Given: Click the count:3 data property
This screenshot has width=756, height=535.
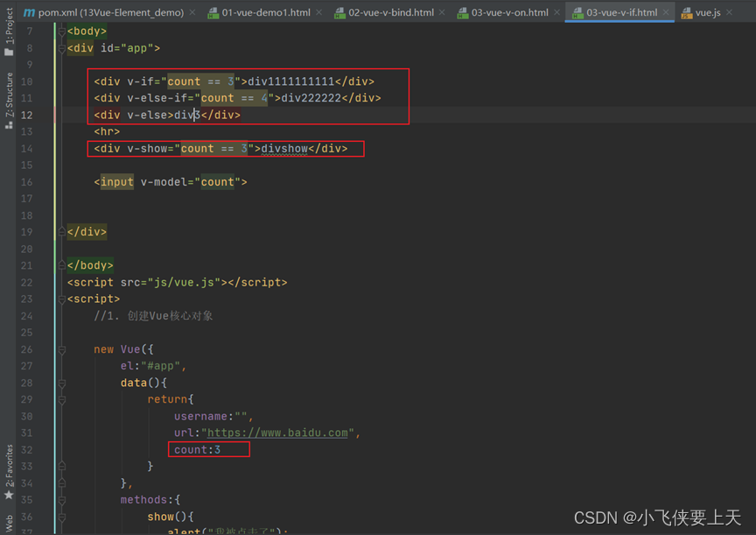Looking at the screenshot, I should click(x=197, y=449).
